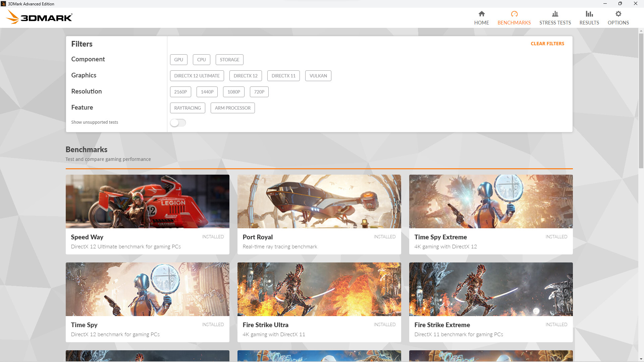Screen dimensions: 644x362
Task: Select the CPU component filter
Action: 201,59
